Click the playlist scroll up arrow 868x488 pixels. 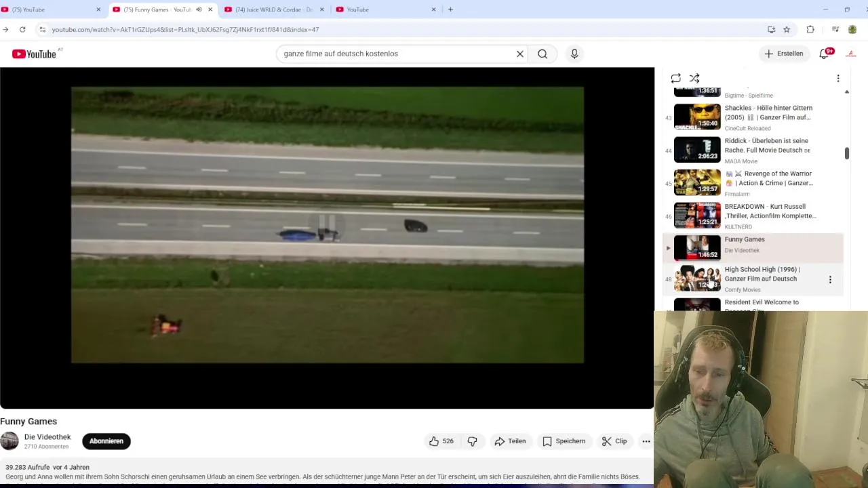pos(846,91)
